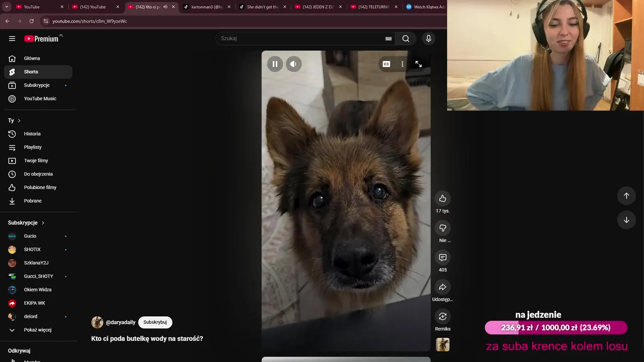Image resolution: width=644 pixels, height=362 pixels.
Task: Open Pobrane downloads
Action: click(x=38, y=201)
